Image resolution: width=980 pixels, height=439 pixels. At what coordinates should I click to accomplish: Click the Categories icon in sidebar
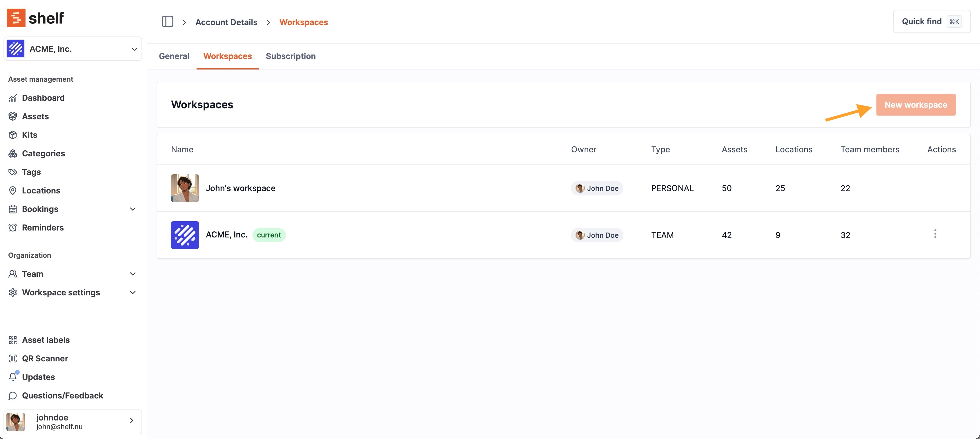[12, 153]
